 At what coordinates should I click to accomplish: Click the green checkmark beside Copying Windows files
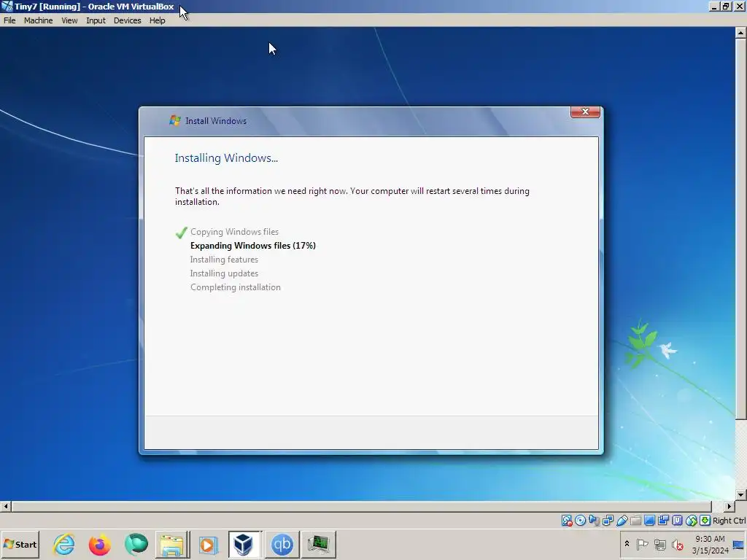pyautogui.click(x=181, y=233)
